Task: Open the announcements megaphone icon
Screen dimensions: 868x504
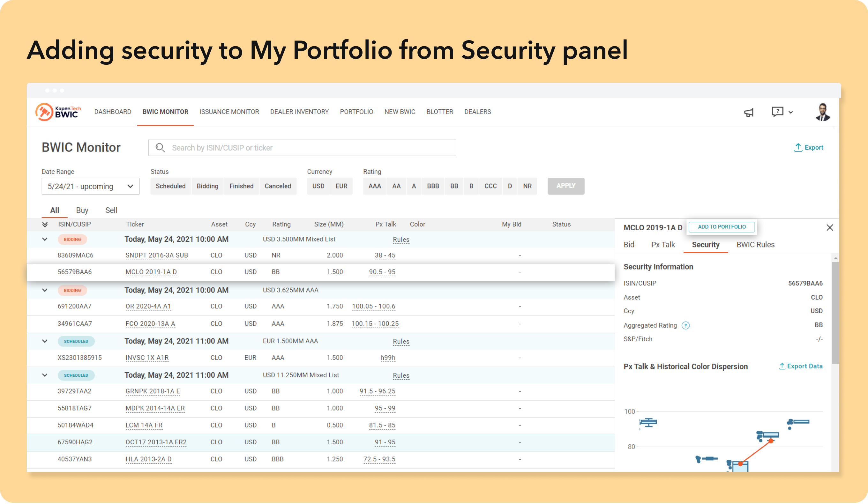Action: coord(749,112)
